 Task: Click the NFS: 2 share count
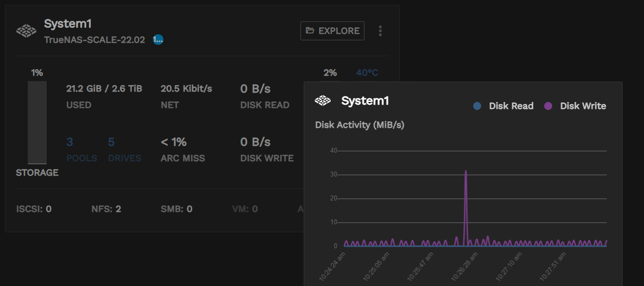coord(106,209)
